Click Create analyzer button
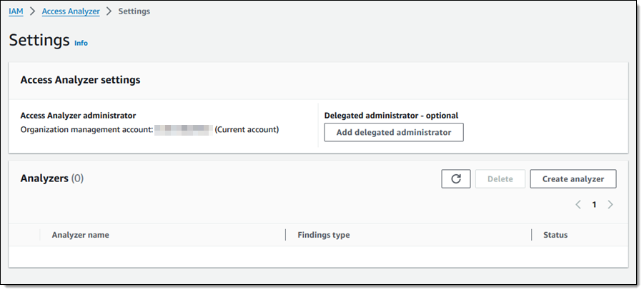Screen dimensions: 644x292 pyautogui.click(x=573, y=178)
